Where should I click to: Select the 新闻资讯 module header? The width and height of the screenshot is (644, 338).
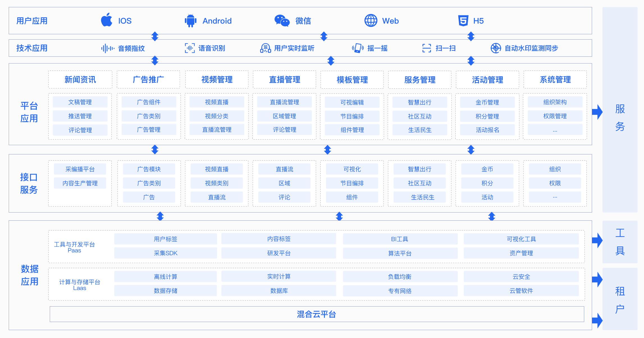coord(80,80)
